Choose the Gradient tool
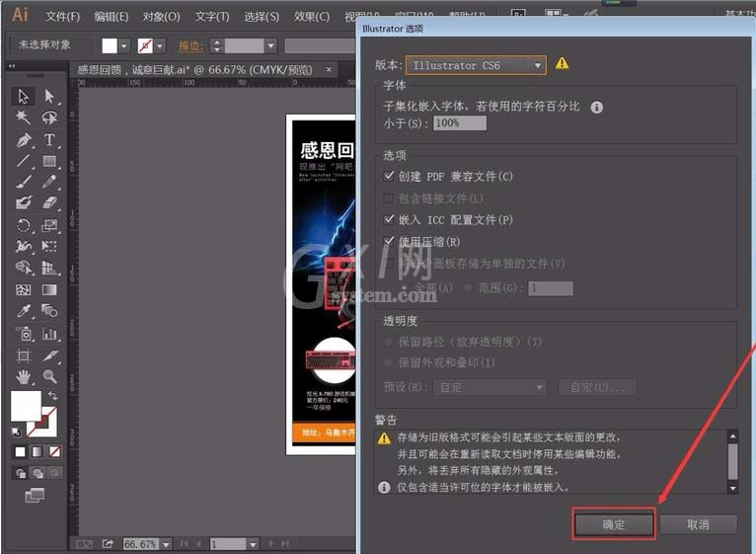 click(49, 289)
